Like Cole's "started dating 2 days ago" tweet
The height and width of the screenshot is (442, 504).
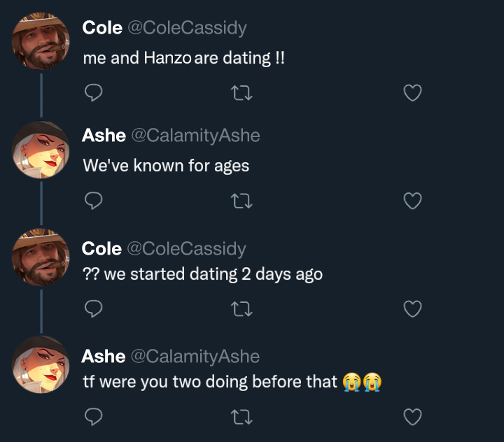pyautogui.click(x=413, y=308)
